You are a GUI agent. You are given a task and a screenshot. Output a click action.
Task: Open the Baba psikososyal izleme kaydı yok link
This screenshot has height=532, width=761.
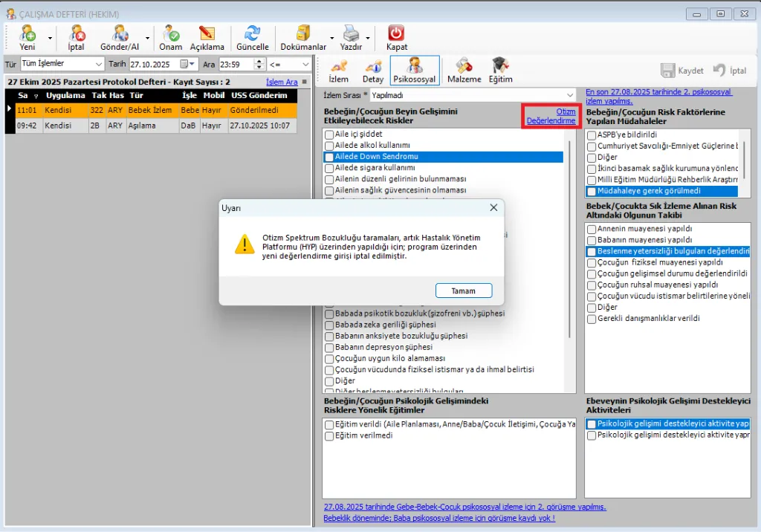(439, 518)
